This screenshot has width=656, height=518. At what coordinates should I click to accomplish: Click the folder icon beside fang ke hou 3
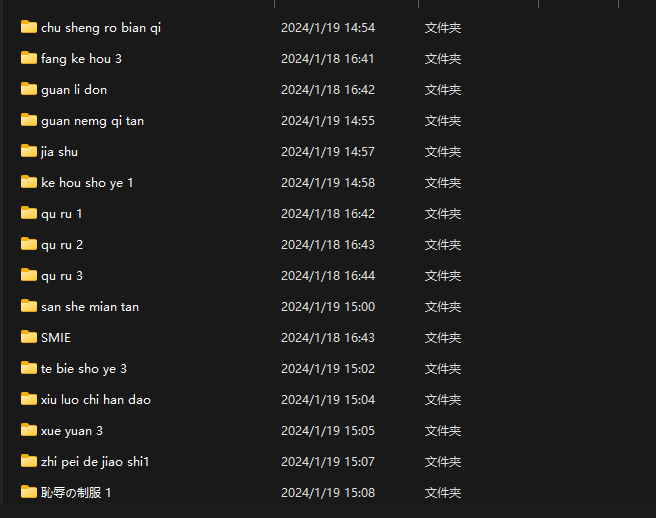[28, 58]
